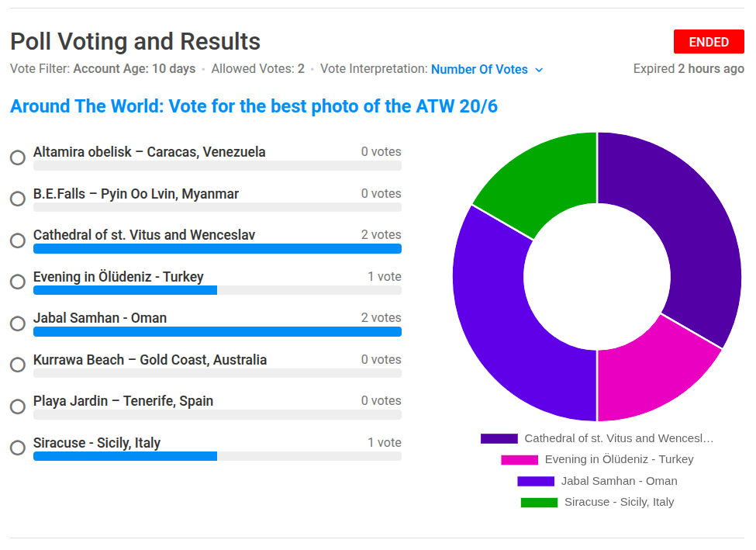The height and width of the screenshot is (550, 756).
Task: Click the green Siracuse legend swatch
Action: tap(539, 503)
